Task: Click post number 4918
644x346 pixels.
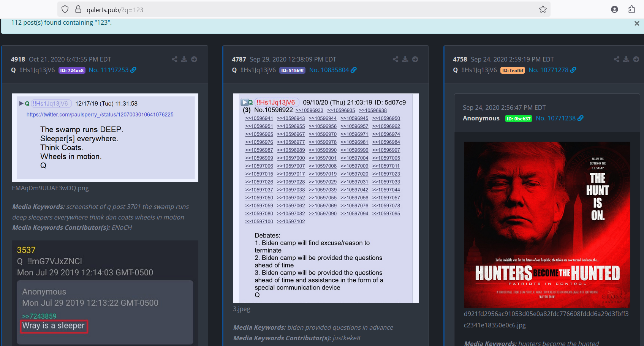Action: pos(18,59)
